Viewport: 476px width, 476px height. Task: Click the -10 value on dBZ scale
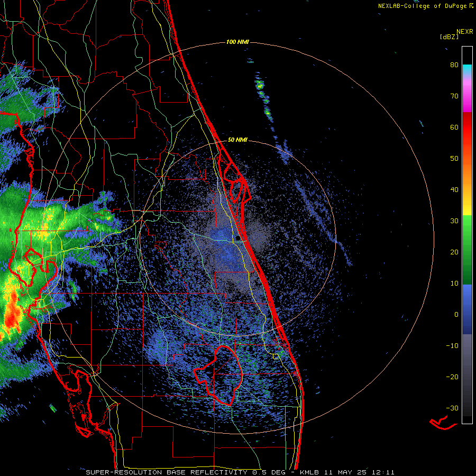click(452, 345)
